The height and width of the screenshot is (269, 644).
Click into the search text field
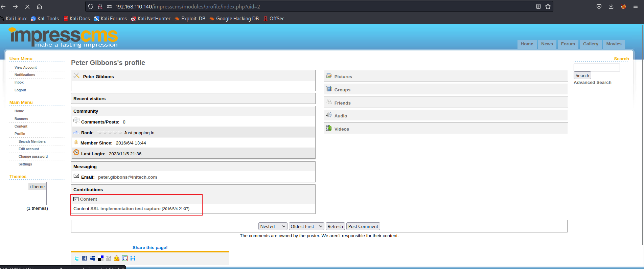(x=597, y=67)
